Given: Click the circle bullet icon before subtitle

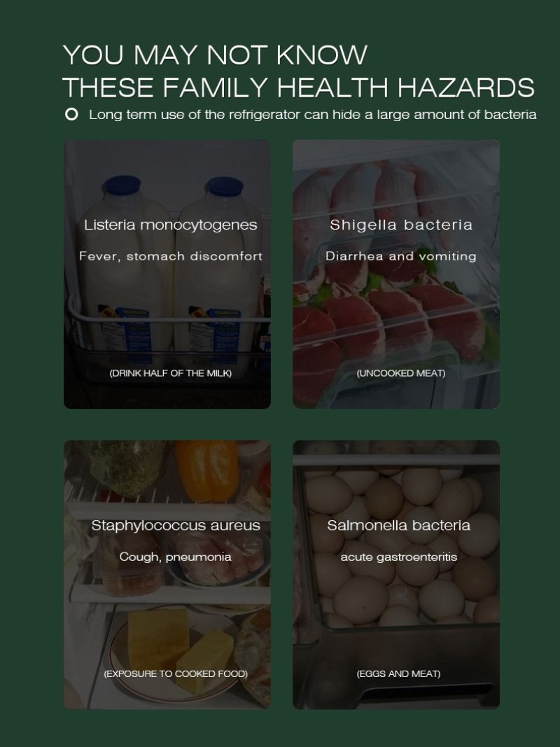Looking at the screenshot, I should (x=71, y=114).
